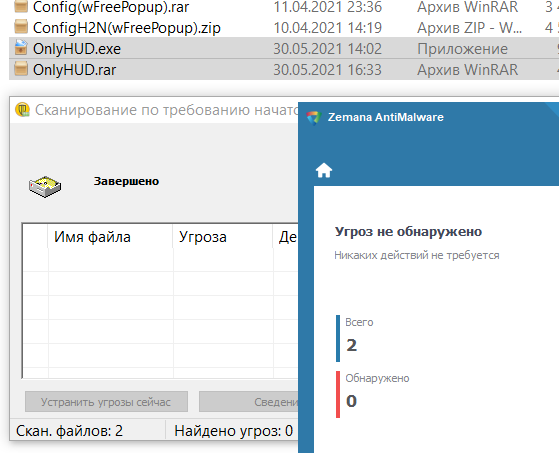Viewport: 559px width, 453px height.
Task: Click the scan window title bar icon
Action: point(22,110)
